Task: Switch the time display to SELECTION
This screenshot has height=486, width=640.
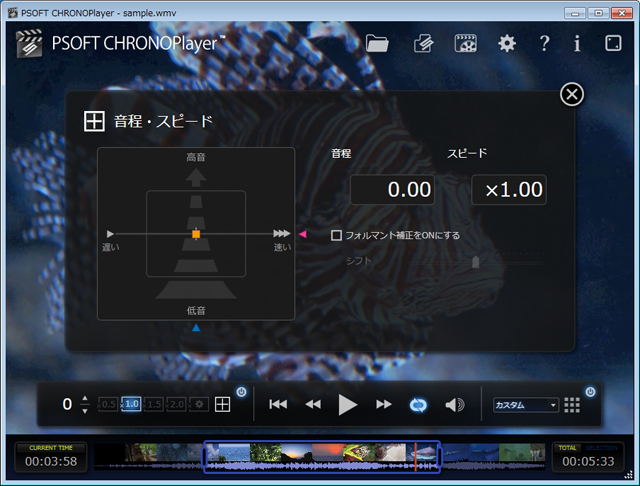Action: [x=602, y=448]
